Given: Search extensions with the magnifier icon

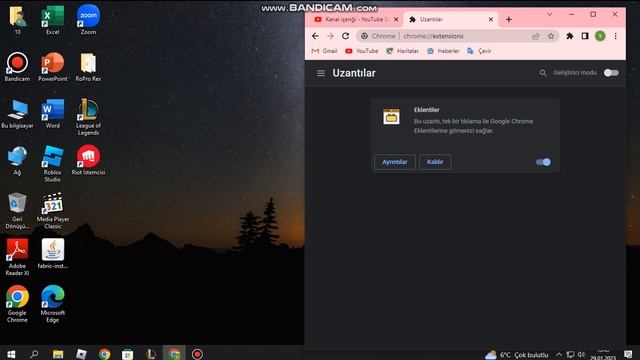Looking at the screenshot, I should pos(543,73).
